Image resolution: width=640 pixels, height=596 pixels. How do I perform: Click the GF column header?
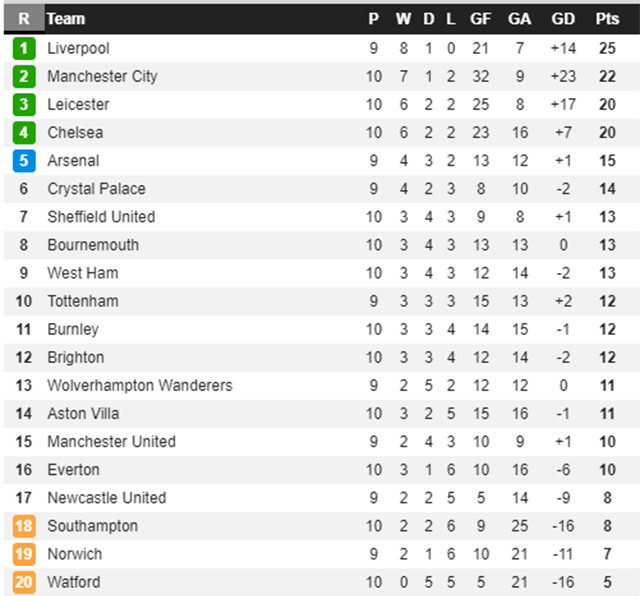(479, 19)
